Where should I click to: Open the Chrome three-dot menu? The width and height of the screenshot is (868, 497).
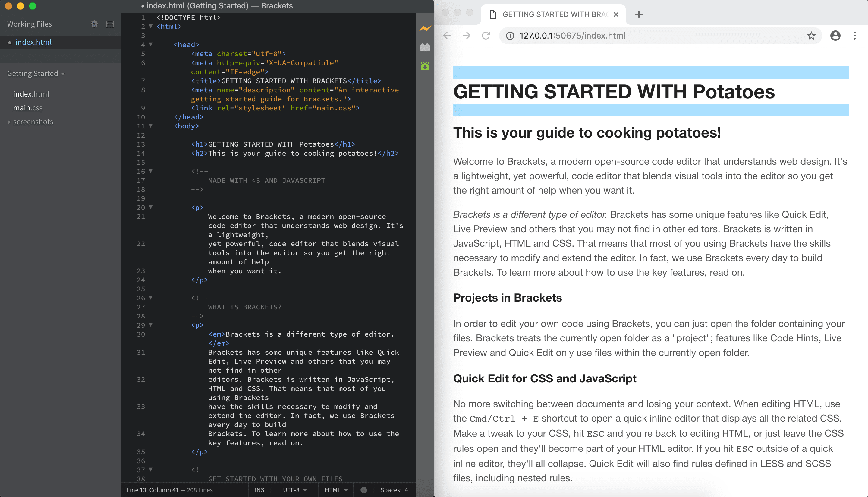(x=855, y=36)
